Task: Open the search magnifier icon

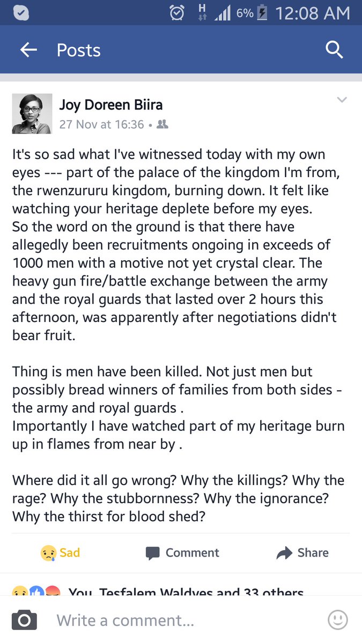Action: [x=334, y=50]
